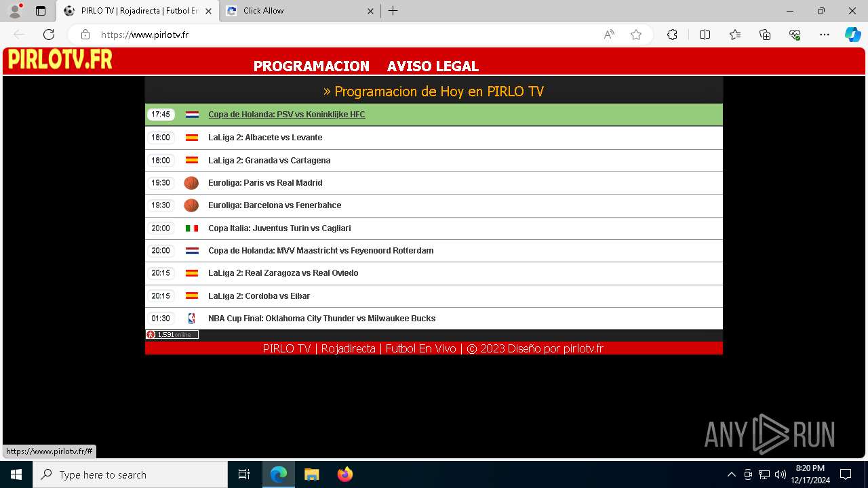
Task: Open the Copilot sidebar icon
Action: pyautogui.click(x=852, y=35)
